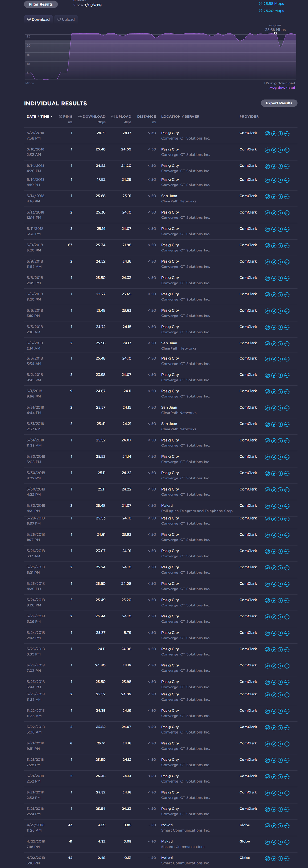This screenshot has width=308, height=868.
Task: Click the Filter Results button
Action: tap(41, 4)
